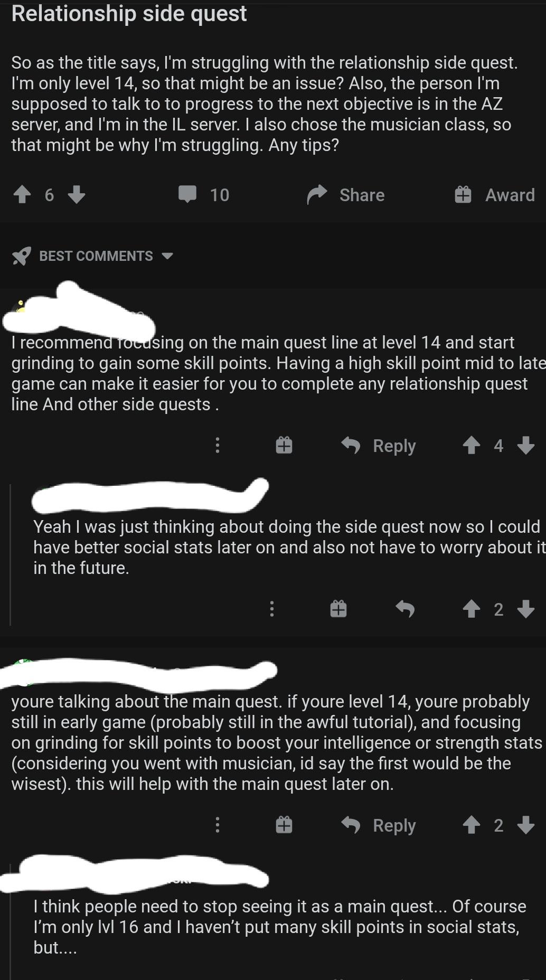This screenshot has width=546, height=980.
Task: Open more options on the first comment
Action: click(x=218, y=446)
